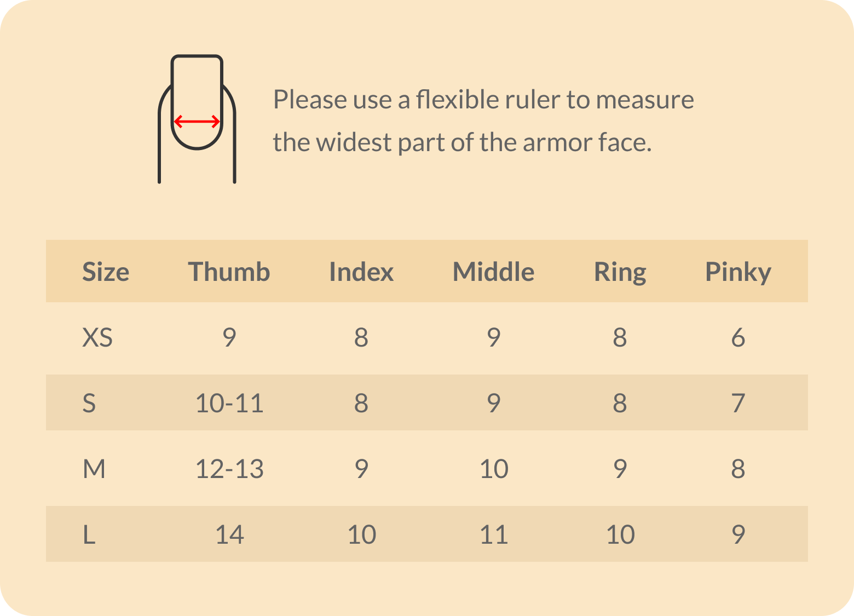Select the Ring column header
This screenshot has height=616, width=854.
[x=620, y=272]
